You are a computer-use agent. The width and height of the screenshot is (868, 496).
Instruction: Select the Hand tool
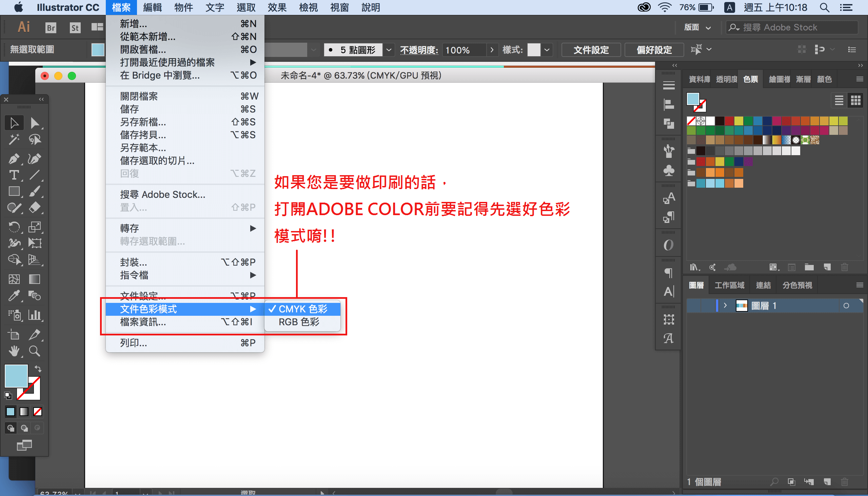point(14,351)
